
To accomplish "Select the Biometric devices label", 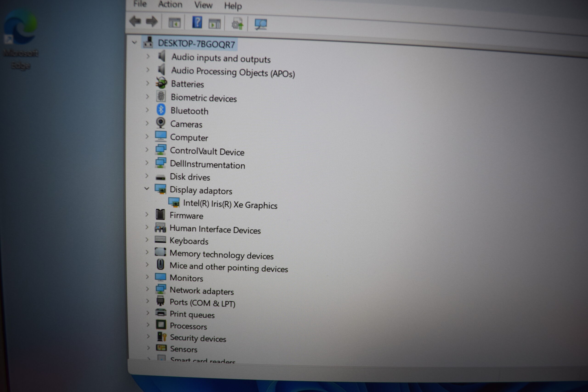I will (204, 98).
